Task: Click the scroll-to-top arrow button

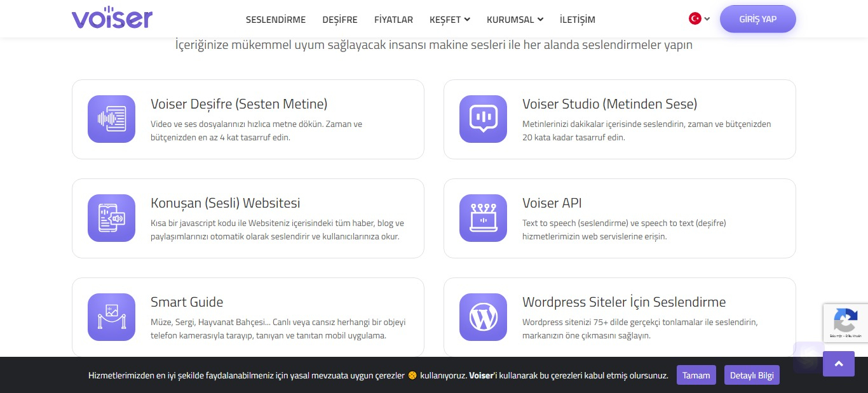Action: [839, 364]
